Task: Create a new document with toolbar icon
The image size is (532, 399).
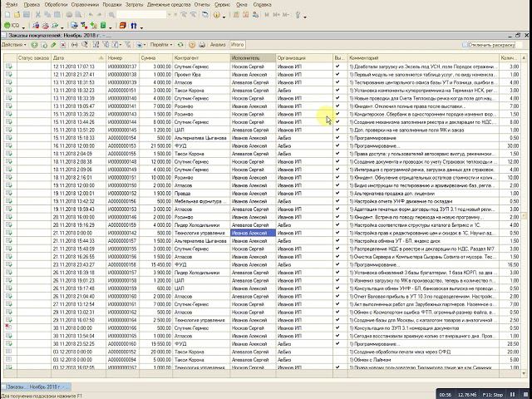Action: coord(7,15)
